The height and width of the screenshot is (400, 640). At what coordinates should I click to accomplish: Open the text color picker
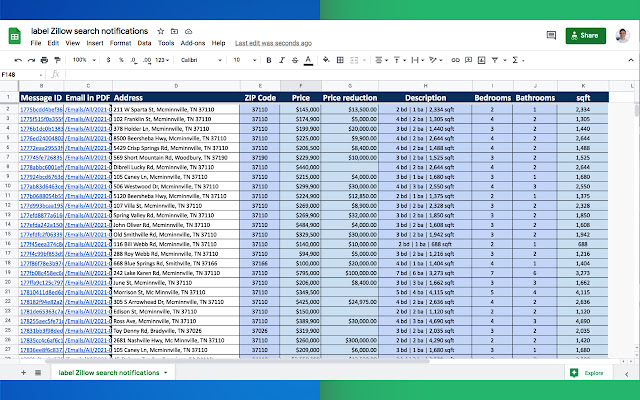(308, 59)
